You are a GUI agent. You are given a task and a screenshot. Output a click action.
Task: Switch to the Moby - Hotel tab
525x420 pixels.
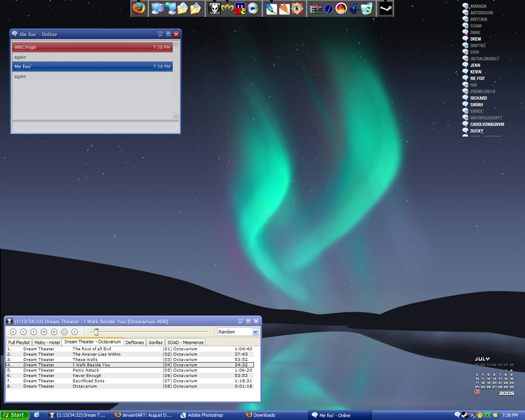(47, 342)
